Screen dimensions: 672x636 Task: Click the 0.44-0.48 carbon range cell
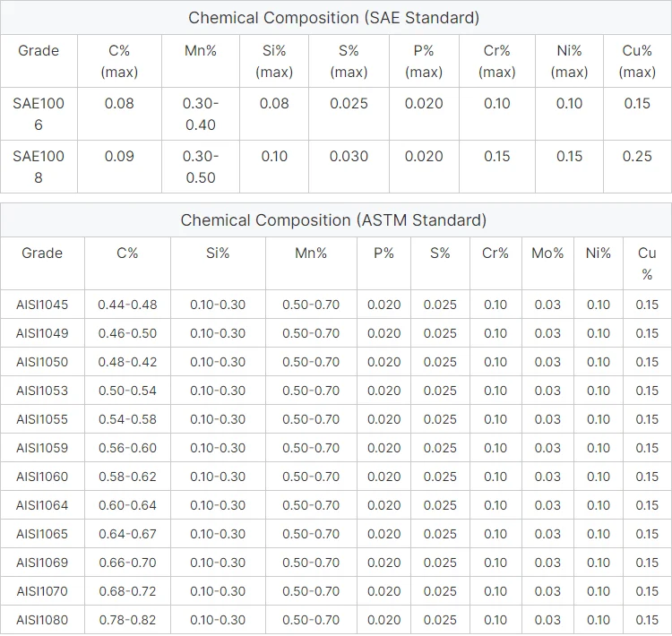[x=127, y=305]
